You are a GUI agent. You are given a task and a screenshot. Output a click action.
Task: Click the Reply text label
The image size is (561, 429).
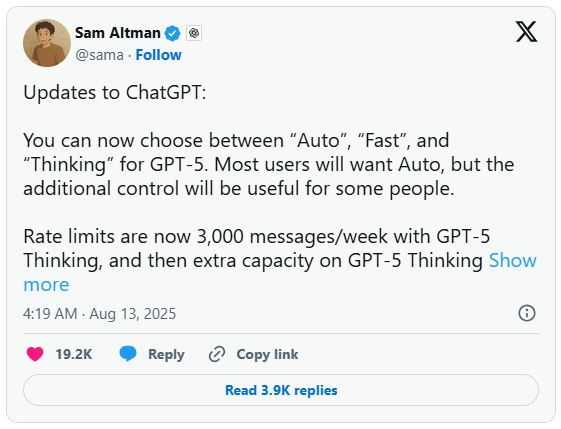click(166, 354)
